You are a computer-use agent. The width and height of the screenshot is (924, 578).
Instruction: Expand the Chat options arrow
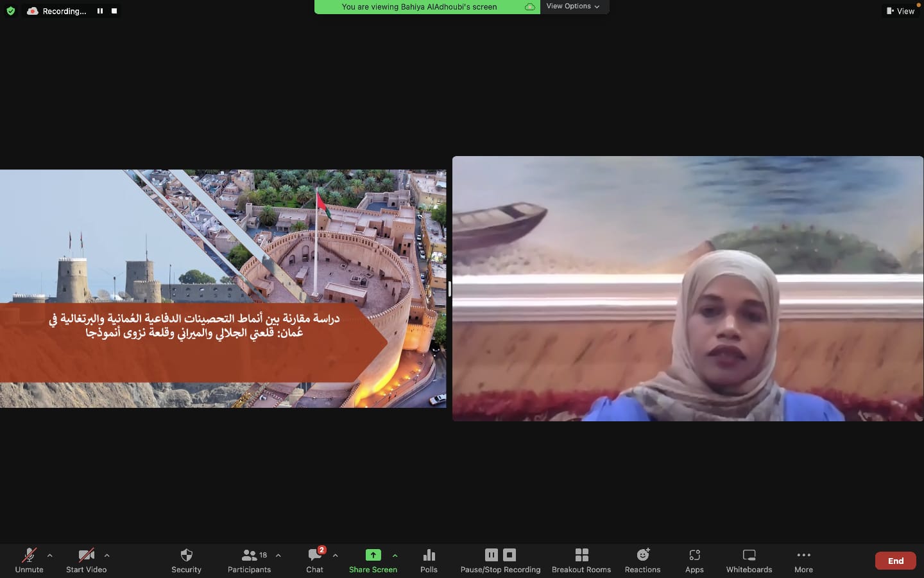tap(335, 556)
